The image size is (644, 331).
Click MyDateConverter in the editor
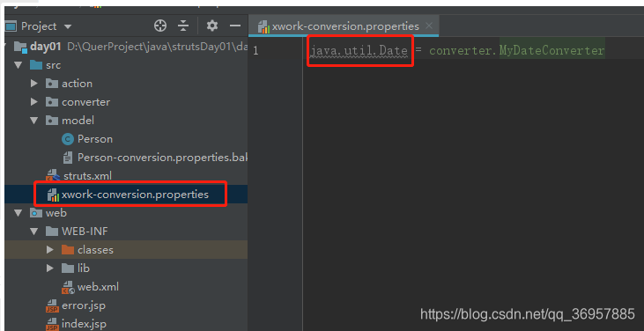point(552,51)
